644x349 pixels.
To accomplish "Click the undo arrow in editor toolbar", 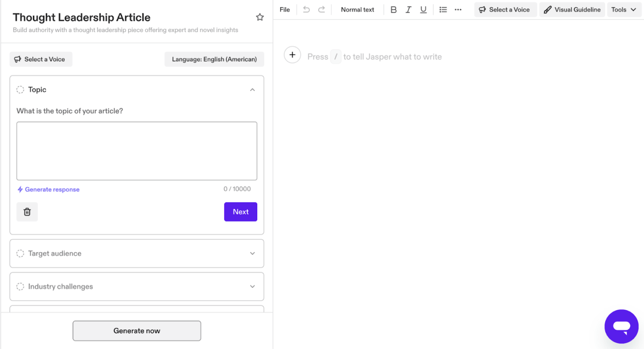I will click(x=306, y=10).
